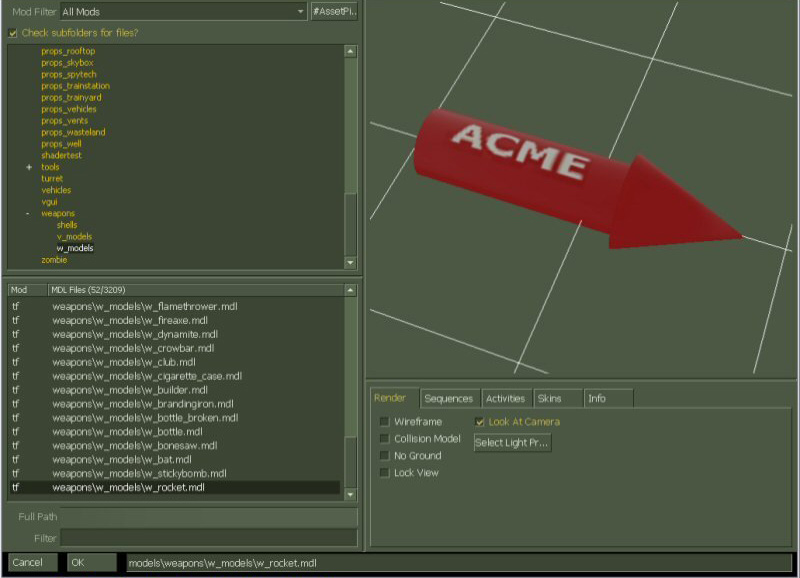Switch to the Skins tab

pos(558,399)
